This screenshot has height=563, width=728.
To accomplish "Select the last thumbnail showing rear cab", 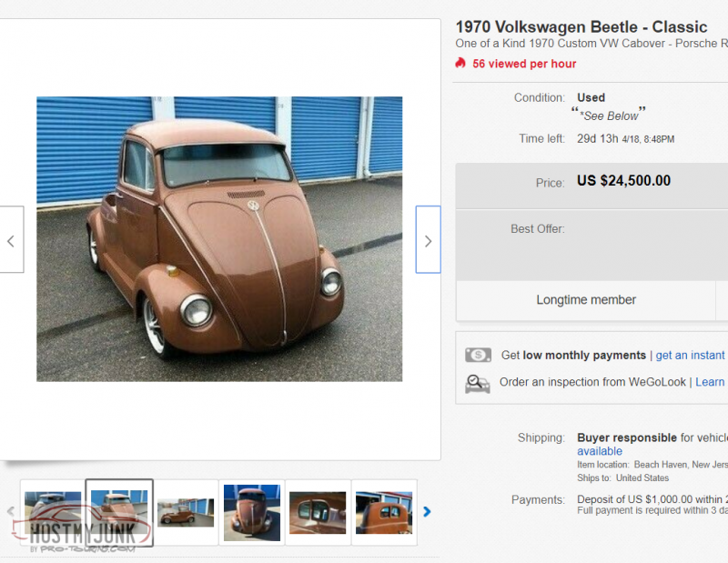I will [x=384, y=512].
